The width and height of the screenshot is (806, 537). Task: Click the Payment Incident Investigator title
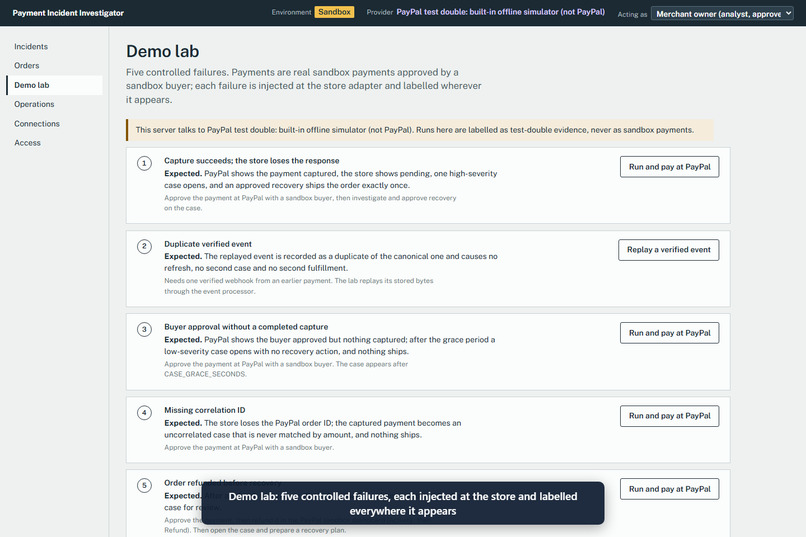point(68,13)
